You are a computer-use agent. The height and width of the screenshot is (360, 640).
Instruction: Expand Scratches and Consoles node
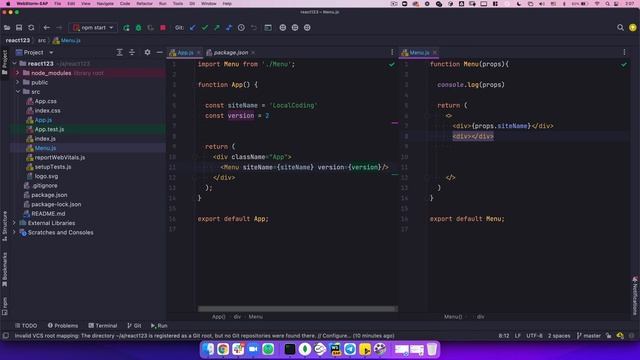pos(15,233)
